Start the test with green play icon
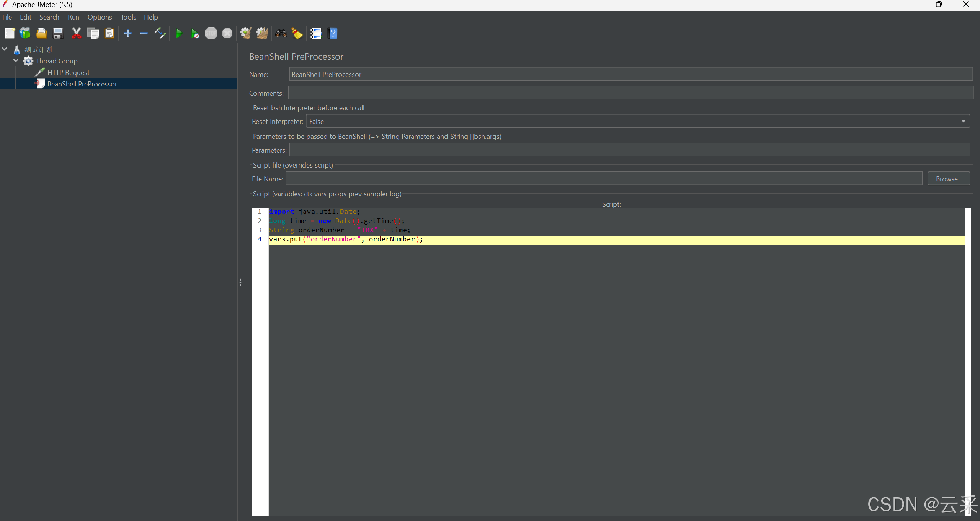The height and width of the screenshot is (521, 980). point(179,33)
